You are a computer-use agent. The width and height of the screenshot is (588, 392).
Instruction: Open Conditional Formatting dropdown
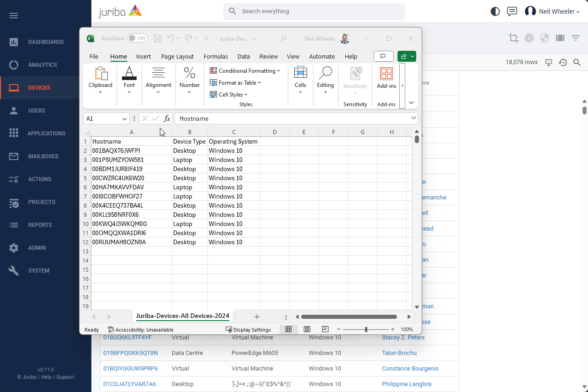[x=245, y=71]
